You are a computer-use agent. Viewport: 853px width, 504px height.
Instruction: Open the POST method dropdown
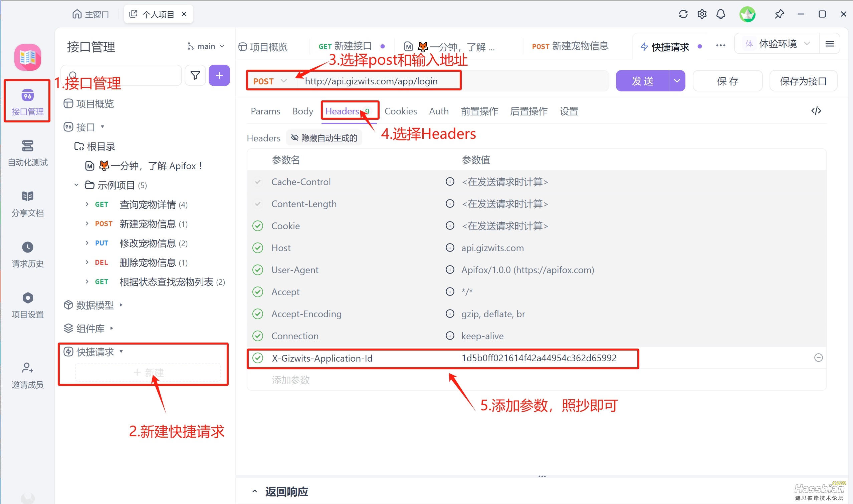coord(270,81)
